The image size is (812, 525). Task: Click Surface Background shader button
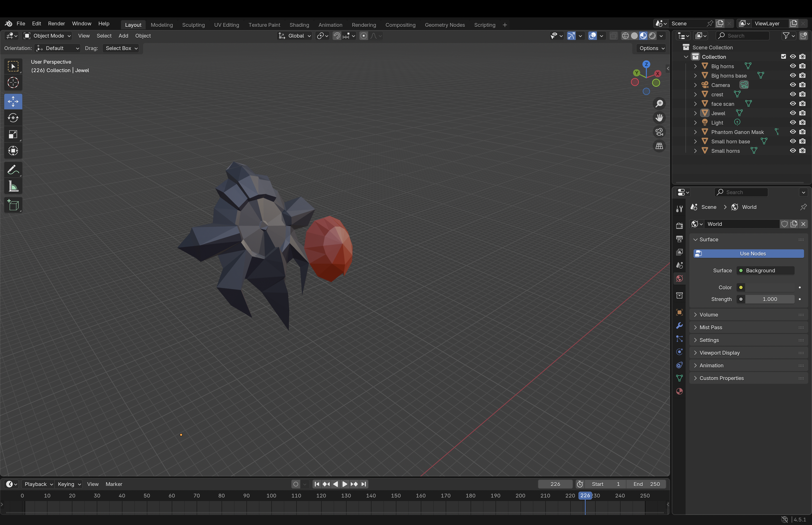point(765,271)
